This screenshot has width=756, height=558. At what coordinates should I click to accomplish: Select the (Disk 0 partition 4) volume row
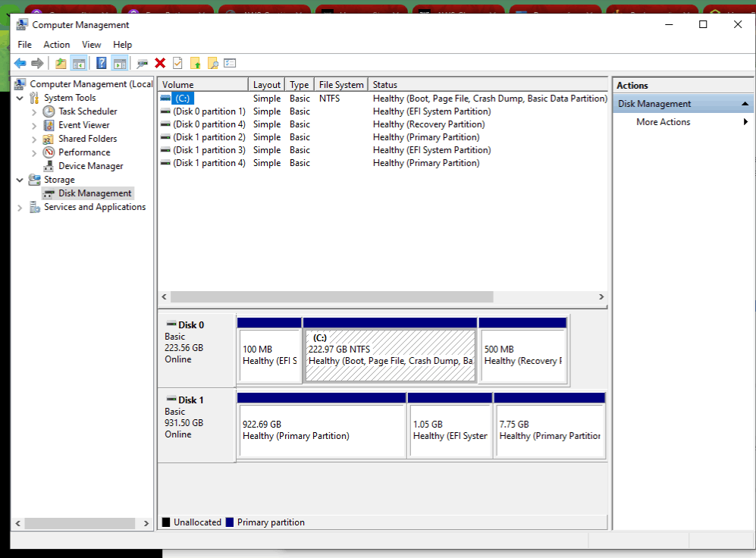[383, 124]
